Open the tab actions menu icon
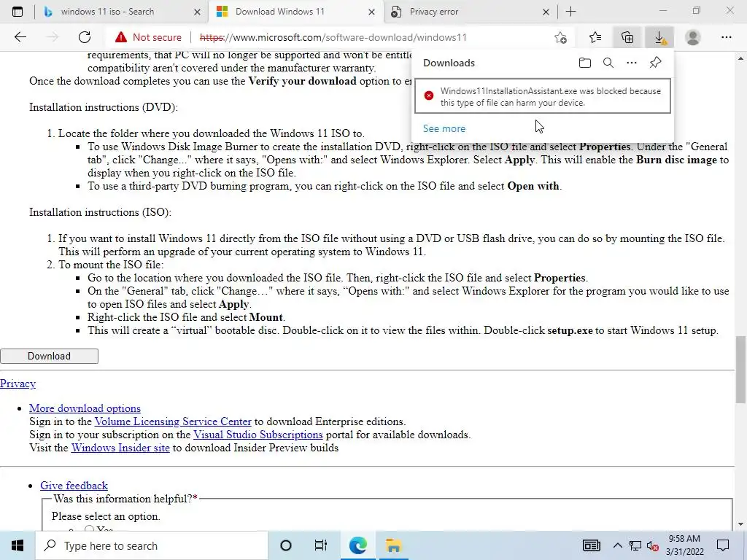Screen dimensions: 747x560 tap(18, 12)
